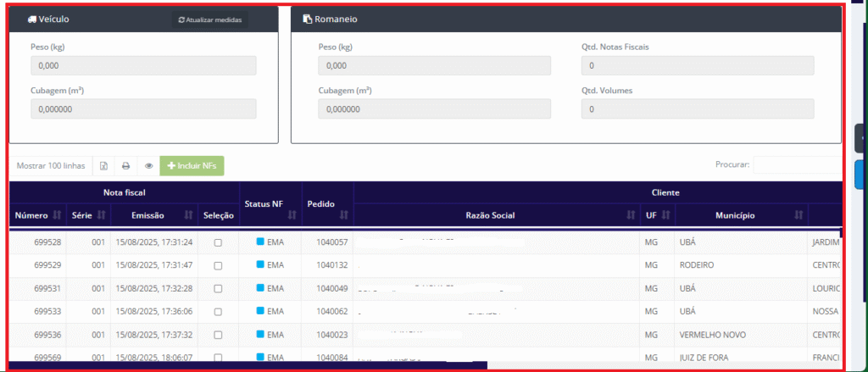The height and width of the screenshot is (372, 868).
Task: Sort table by Série column
Action: click(x=88, y=215)
